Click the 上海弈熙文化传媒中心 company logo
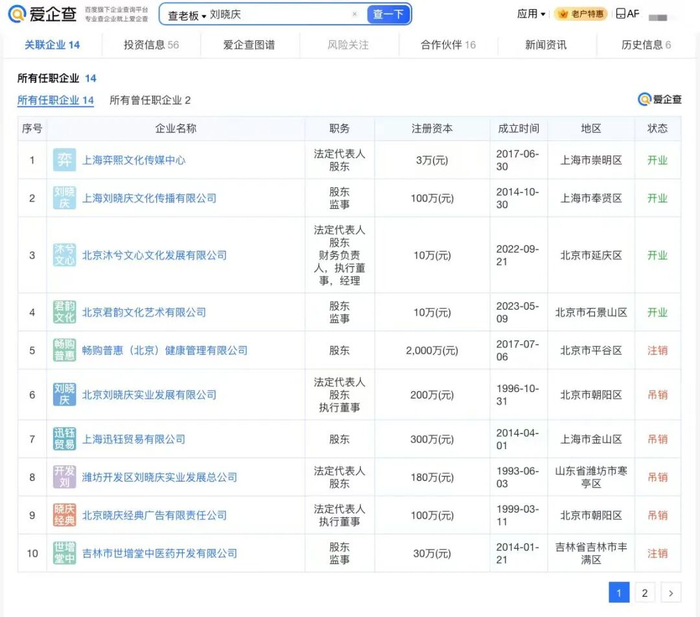This screenshot has height=617, width=700. pos(64,160)
